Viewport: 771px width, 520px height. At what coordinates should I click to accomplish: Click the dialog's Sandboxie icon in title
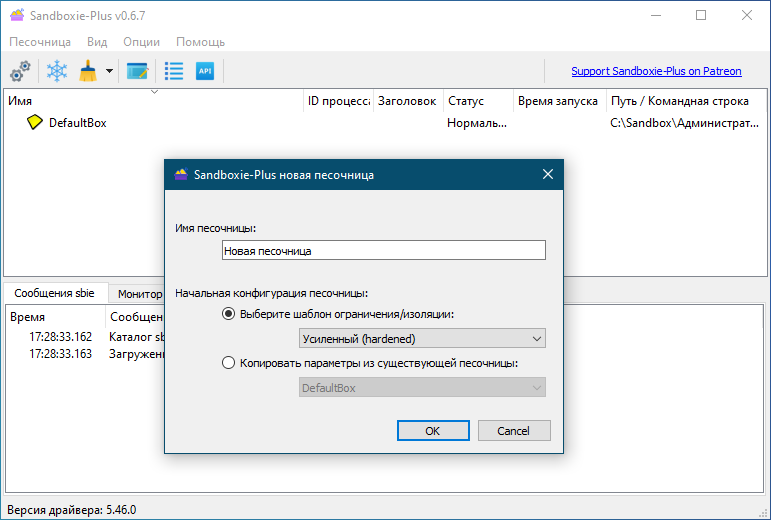[181, 174]
